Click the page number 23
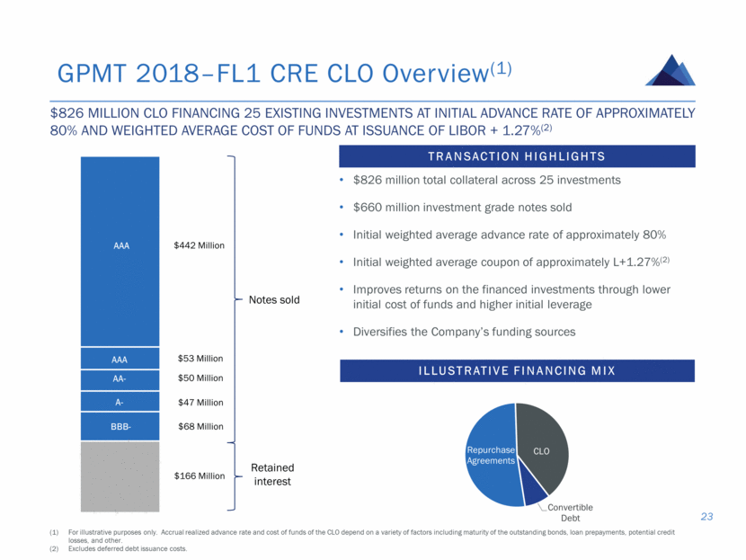 [706, 517]
